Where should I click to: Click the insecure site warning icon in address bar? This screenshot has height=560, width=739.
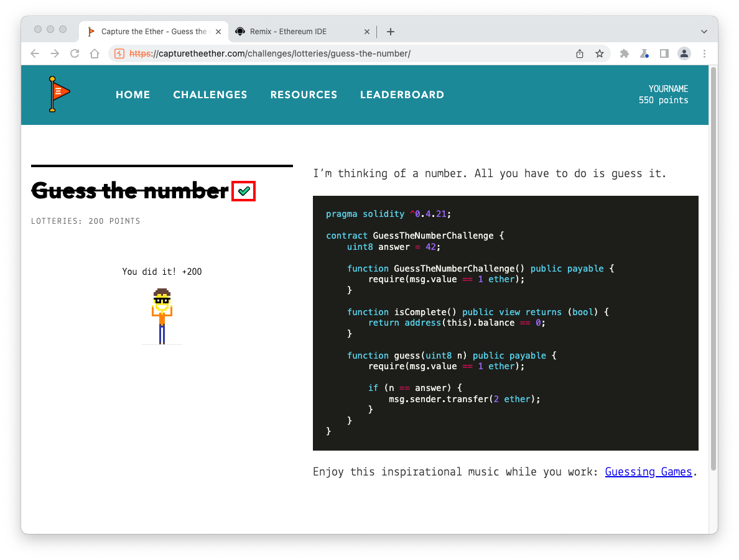119,53
